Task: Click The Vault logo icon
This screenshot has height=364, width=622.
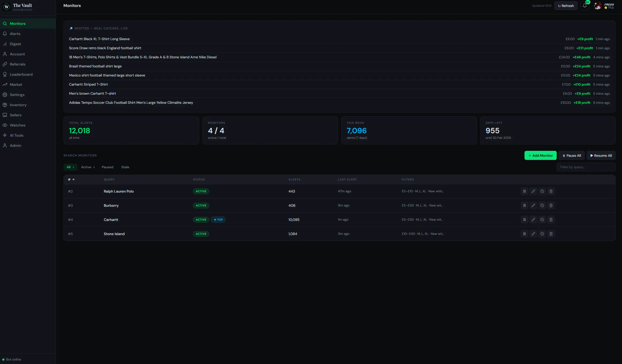Action: [x=6, y=7]
